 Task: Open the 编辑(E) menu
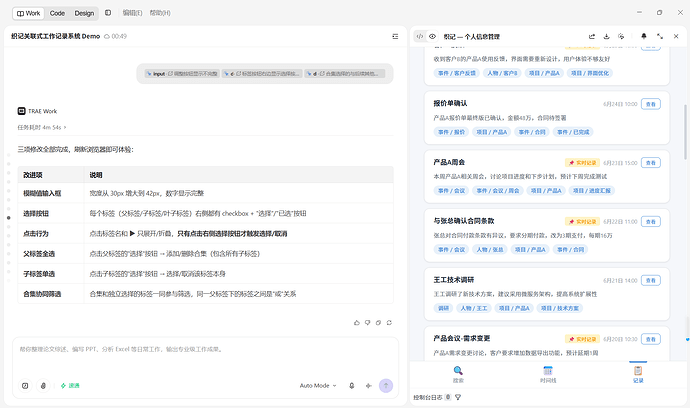[132, 13]
